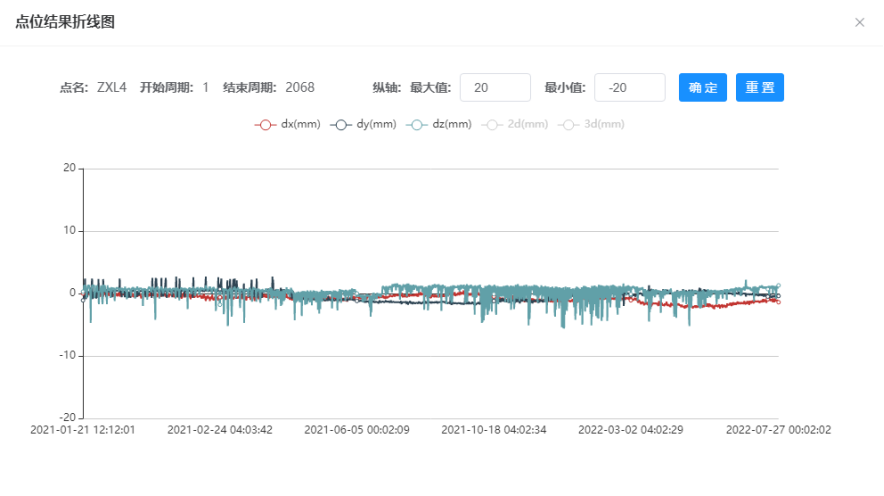This screenshot has width=884, height=496.
Task: Click the 最大值 input field
Action: coord(495,87)
